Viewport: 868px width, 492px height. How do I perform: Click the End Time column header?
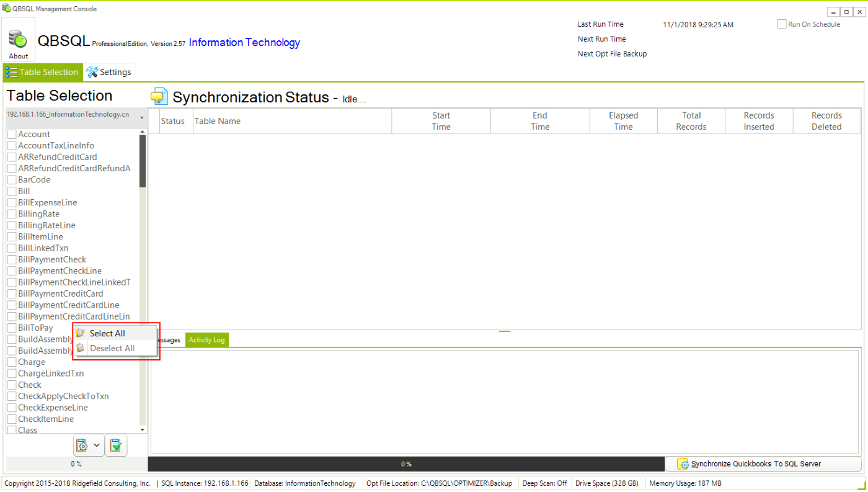tap(540, 121)
